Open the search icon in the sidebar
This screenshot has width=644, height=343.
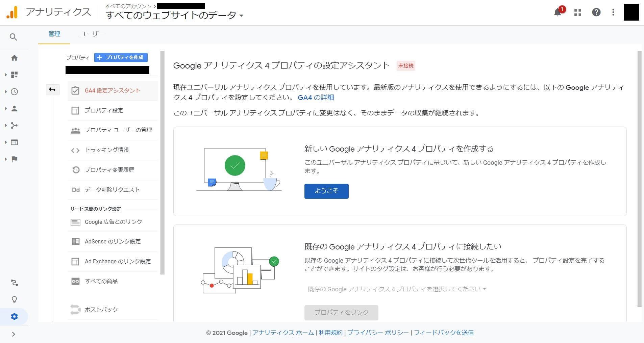(x=14, y=37)
